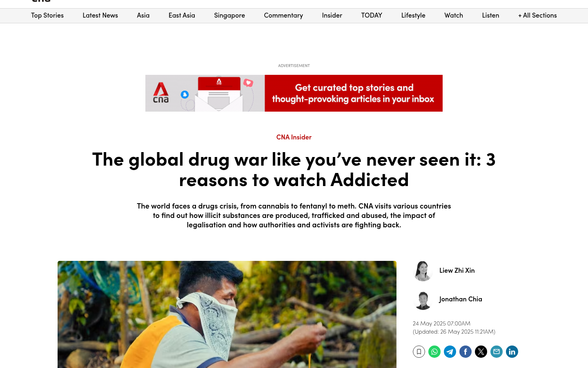Viewport: 588px width, 368px height.
Task: Go to the Singapore section
Action: (229, 16)
